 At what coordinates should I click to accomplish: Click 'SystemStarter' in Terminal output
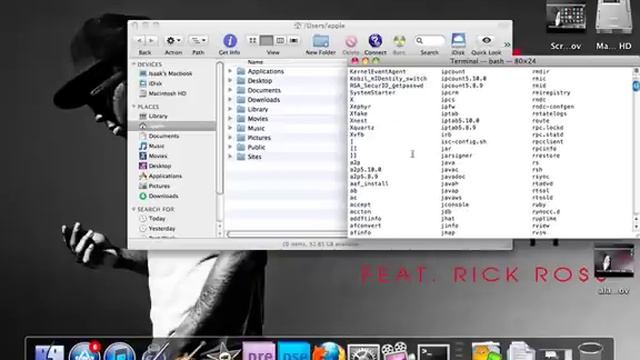372,93
